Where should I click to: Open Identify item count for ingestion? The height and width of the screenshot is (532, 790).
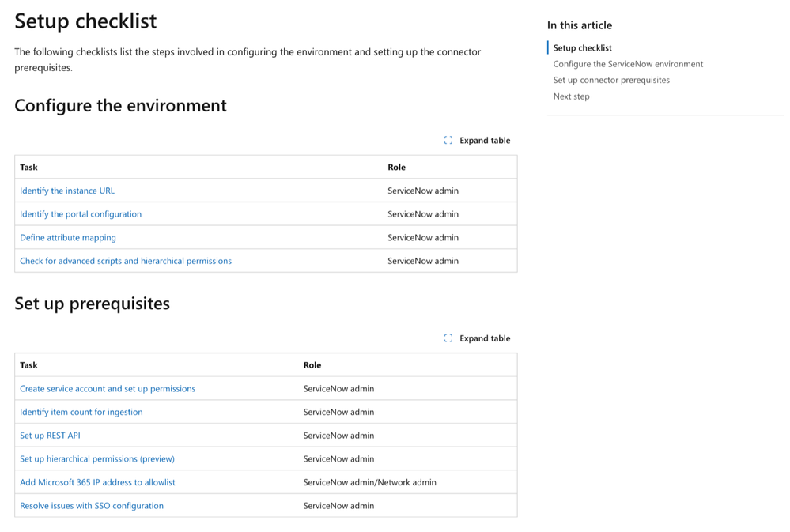[81, 412]
